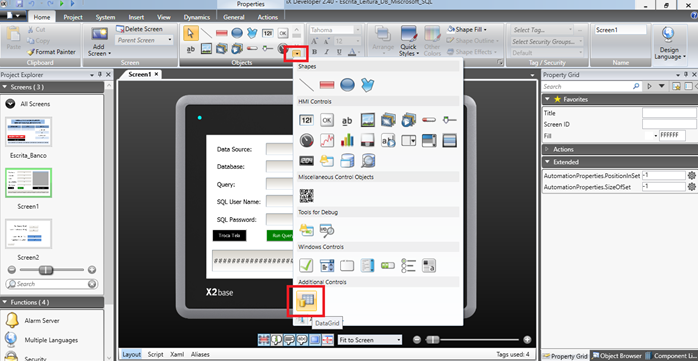Open the Escrita_Banco screen thumbnail
The image size is (698, 362).
28,132
